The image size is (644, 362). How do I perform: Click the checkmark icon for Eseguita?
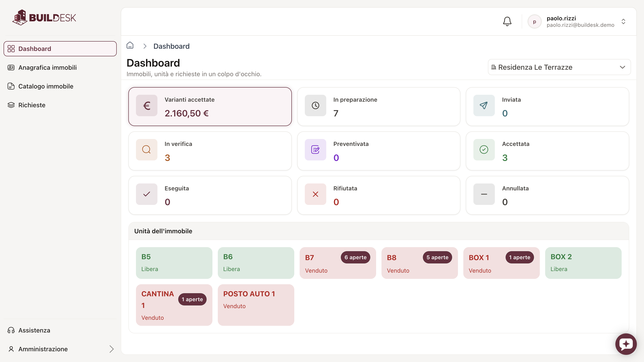[146, 194]
